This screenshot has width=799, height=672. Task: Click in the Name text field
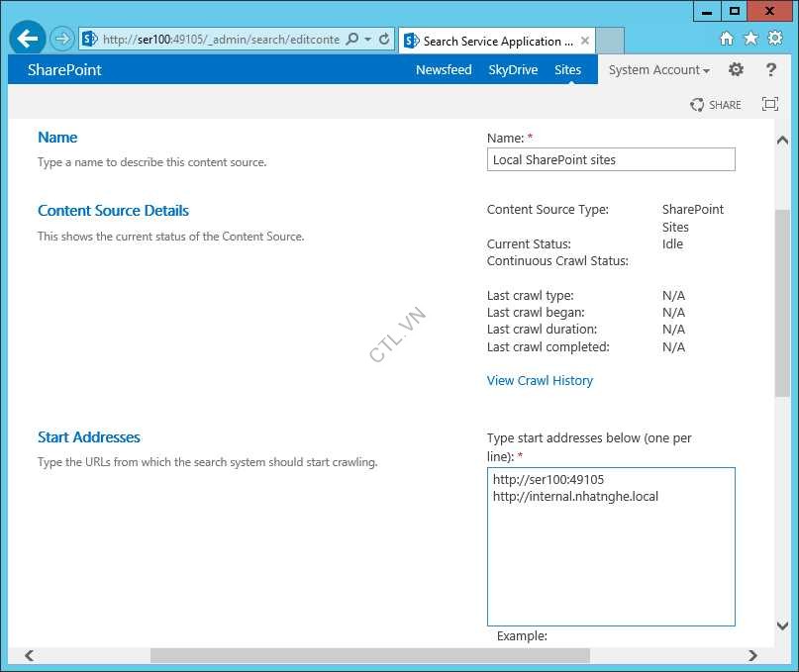[611, 159]
